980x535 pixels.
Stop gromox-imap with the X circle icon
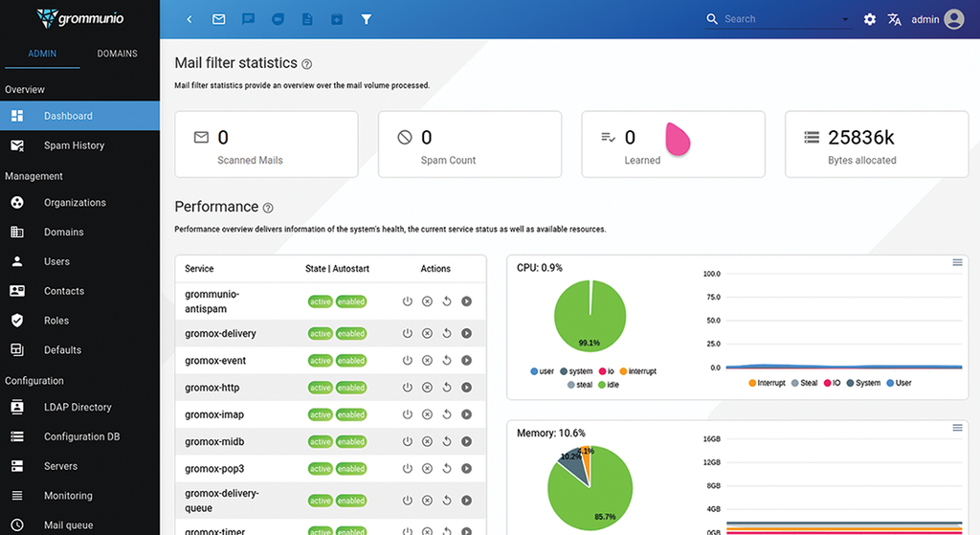pyautogui.click(x=427, y=414)
